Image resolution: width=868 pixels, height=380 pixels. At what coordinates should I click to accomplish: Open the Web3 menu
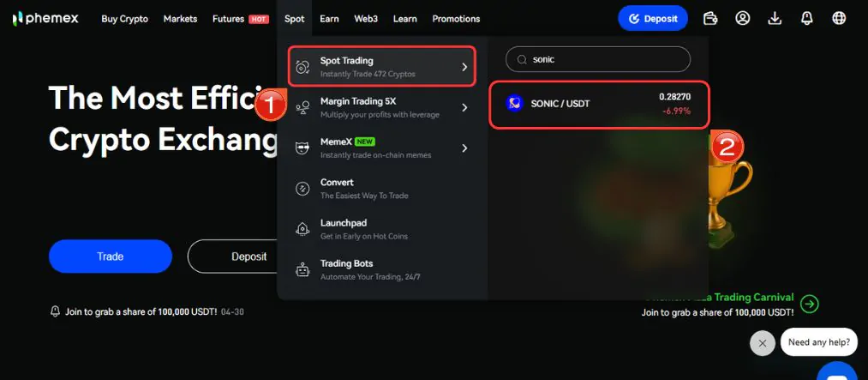pos(366,19)
